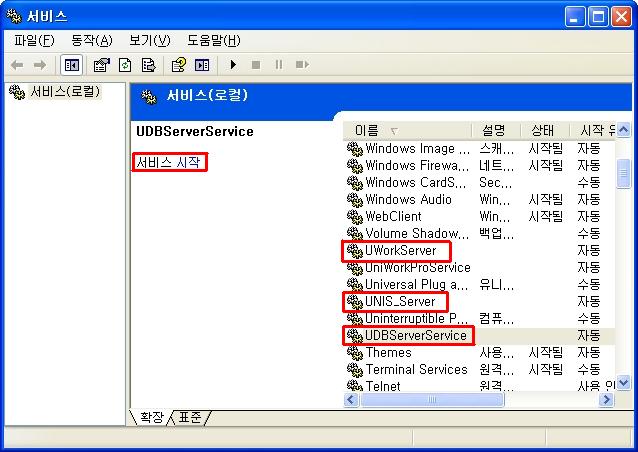The width and height of the screenshot is (638, 452).
Task: Click the Refresh toolbar icon
Action: (x=125, y=65)
